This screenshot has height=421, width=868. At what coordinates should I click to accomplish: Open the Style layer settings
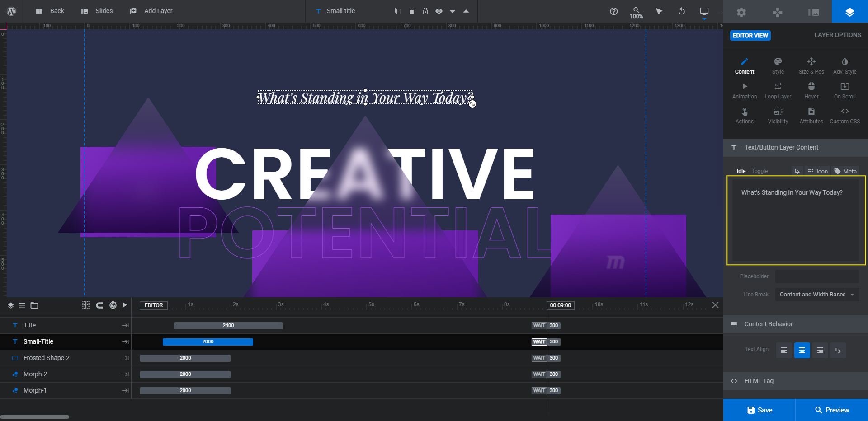pos(778,66)
